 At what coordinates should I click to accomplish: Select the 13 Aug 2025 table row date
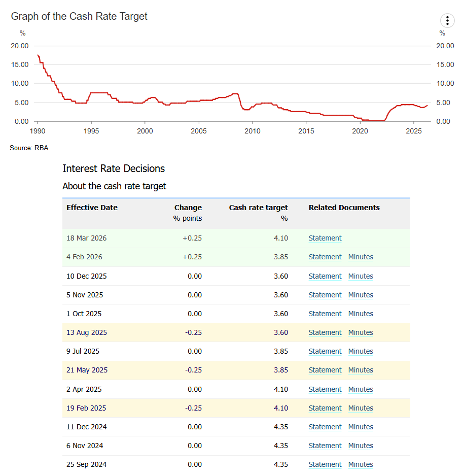pyautogui.click(x=87, y=332)
